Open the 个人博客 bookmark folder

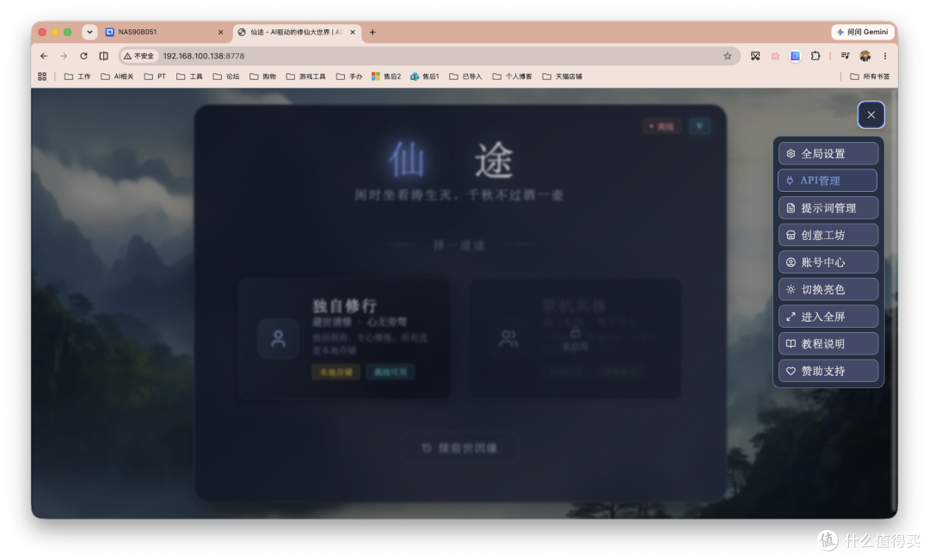[513, 77]
